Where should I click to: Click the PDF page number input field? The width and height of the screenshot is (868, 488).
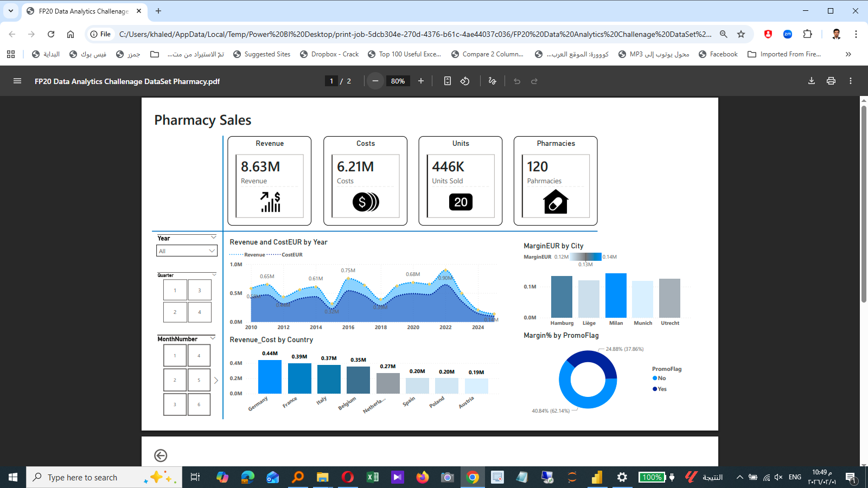[331, 81]
